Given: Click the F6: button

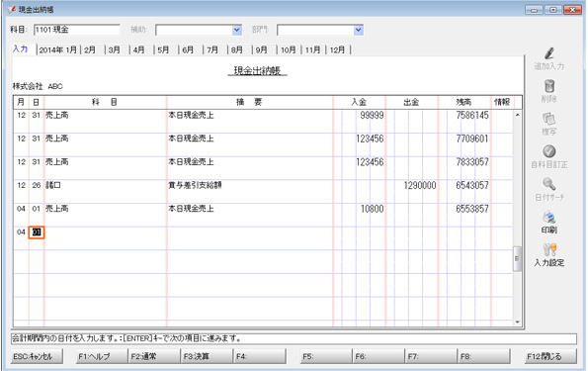Looking at the screenshot, I should [x=378, y=356].
